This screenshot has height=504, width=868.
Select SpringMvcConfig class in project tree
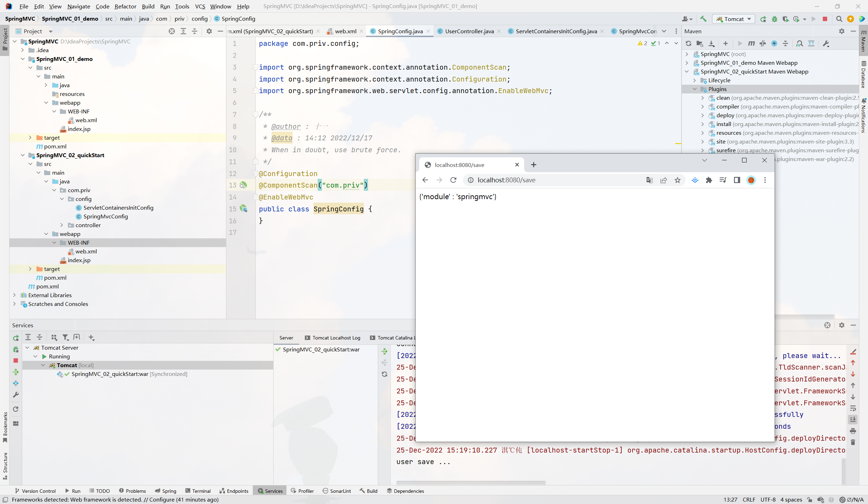(105, 216)
